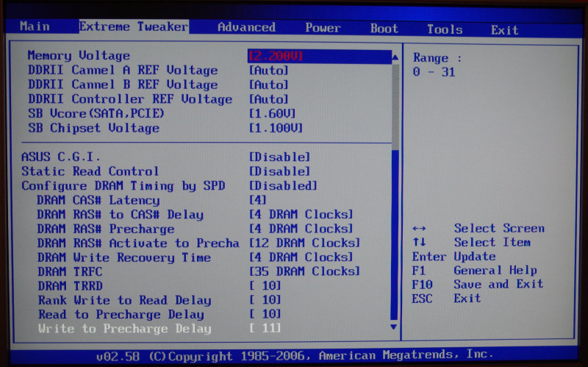Select the Tools tab
Viewport: 588px width, 367px height.
[x=445, y=29]
